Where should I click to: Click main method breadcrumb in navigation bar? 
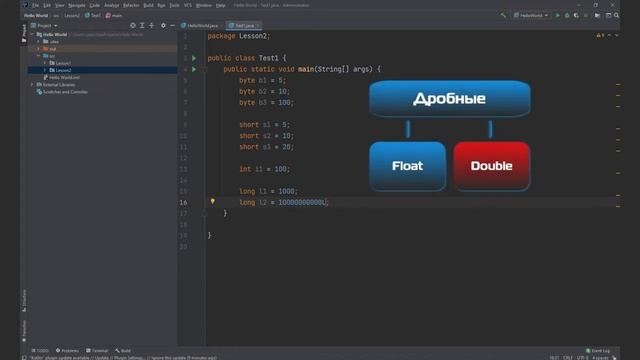(x=114, y=16)
